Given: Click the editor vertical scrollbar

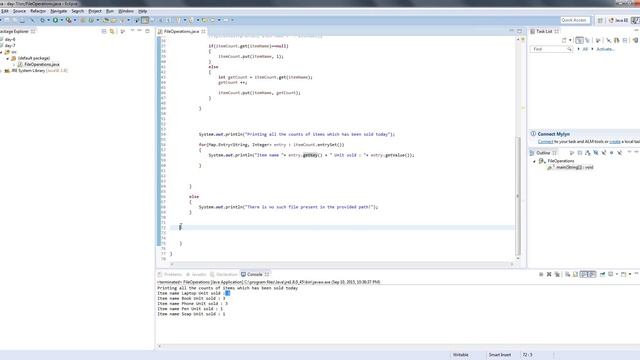Looking at the screenshot, I should pyautogui.click(x=518, y=196).
